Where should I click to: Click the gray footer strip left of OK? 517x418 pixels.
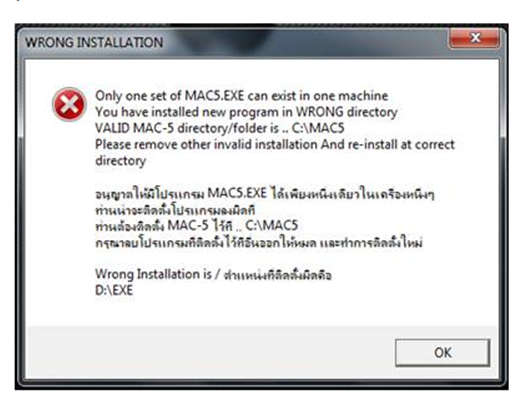click(x=210, y=353)
